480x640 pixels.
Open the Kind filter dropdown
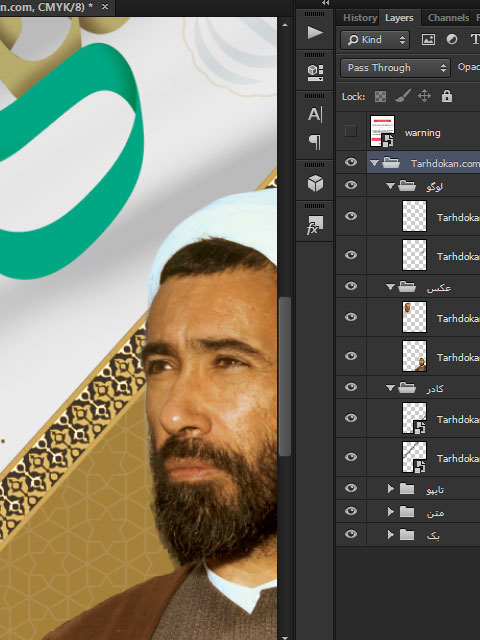[x=375, y=40]
